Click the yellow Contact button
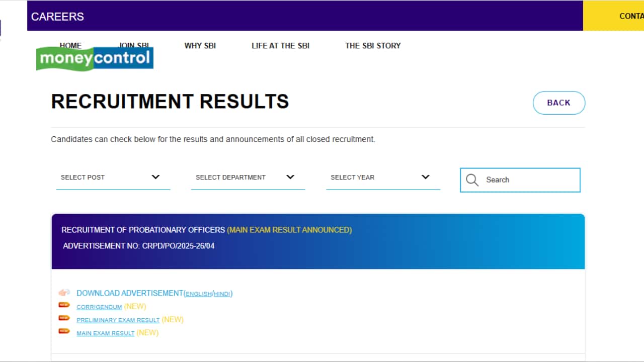The image size is (644, 362). click(x=613, y=16)
